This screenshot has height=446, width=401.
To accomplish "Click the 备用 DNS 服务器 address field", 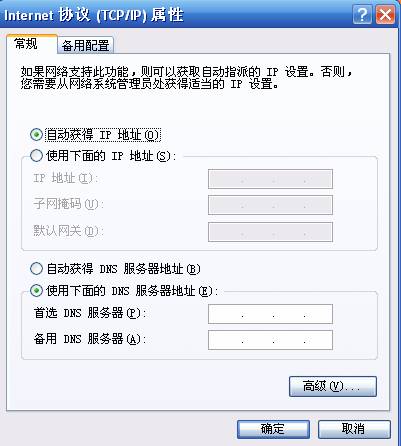I will [x=270, y=340].
